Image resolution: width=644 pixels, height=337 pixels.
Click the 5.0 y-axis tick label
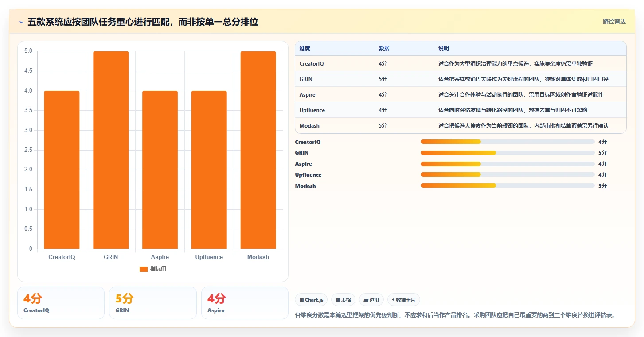(28, 51)
